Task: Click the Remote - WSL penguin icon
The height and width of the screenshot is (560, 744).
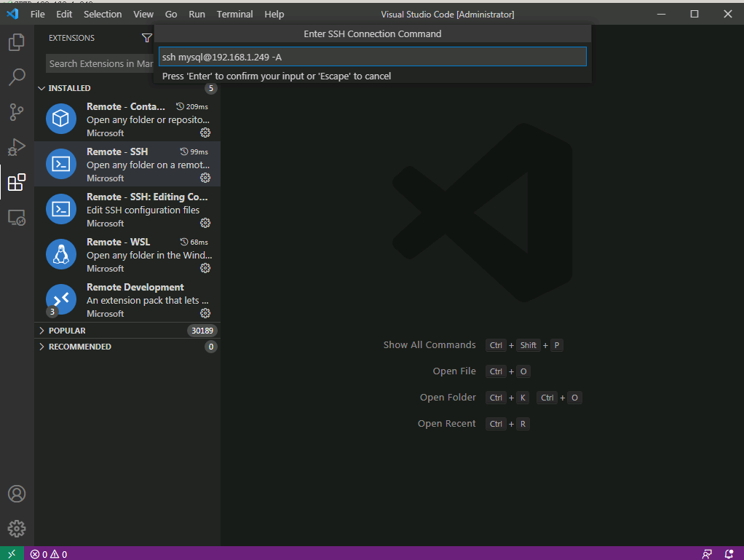Action: click(x=60, y=254)
